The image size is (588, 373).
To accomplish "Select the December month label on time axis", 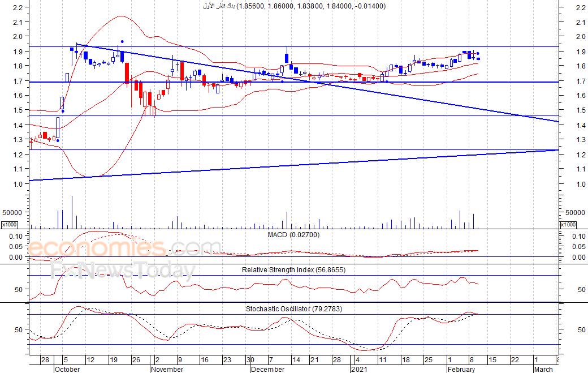I will click(x=267, y=369).
